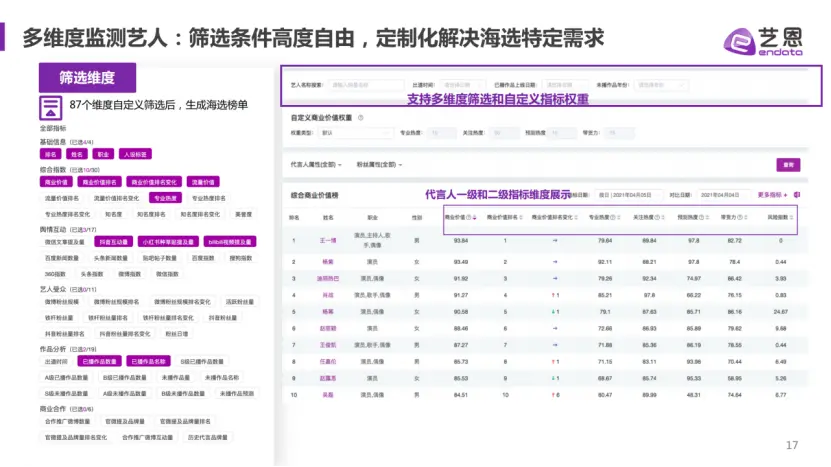831x467 pixels.
Task: Sort by 商业价值排名变化 column icon
Action: pyautogui.click(x=576, y=217)
